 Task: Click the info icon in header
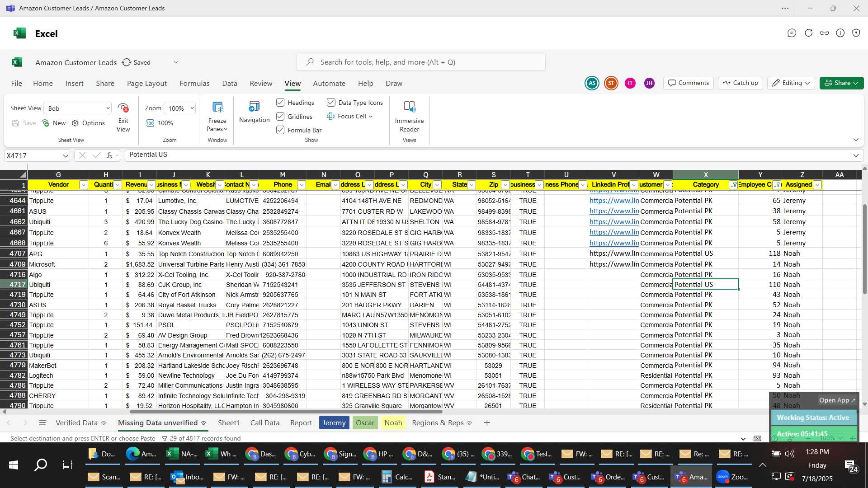(x=840, y=33)
